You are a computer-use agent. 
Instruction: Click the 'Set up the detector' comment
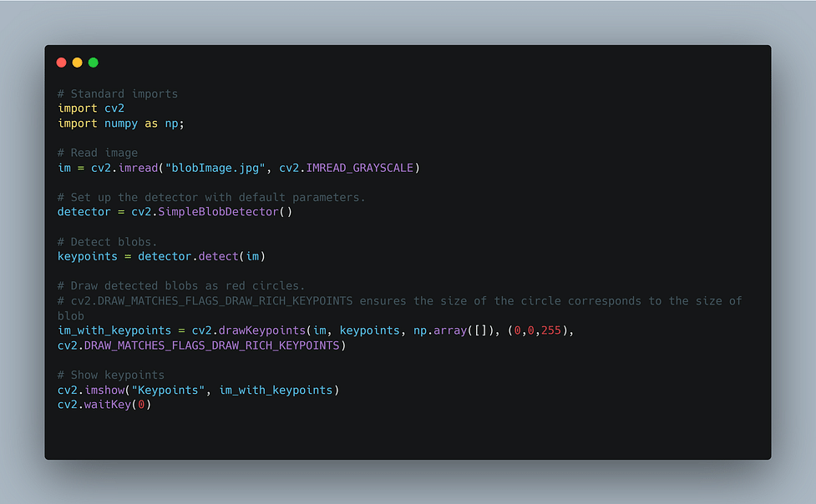211,198
